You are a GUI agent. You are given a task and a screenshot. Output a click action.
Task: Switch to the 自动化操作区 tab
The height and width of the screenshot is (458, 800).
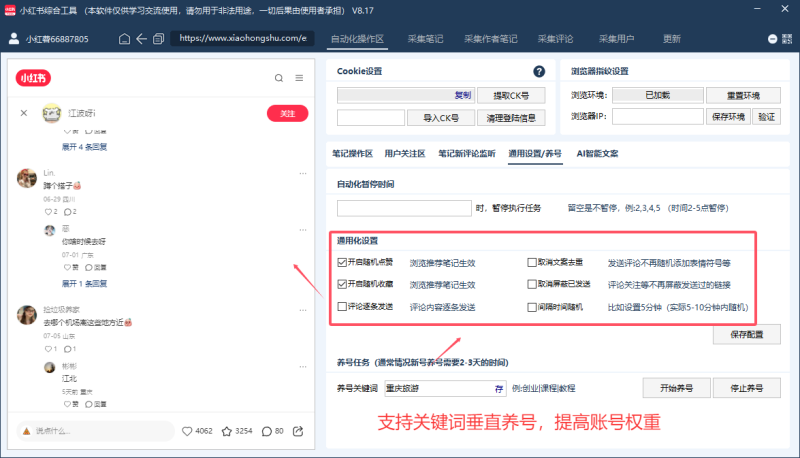tap(357, 39)
